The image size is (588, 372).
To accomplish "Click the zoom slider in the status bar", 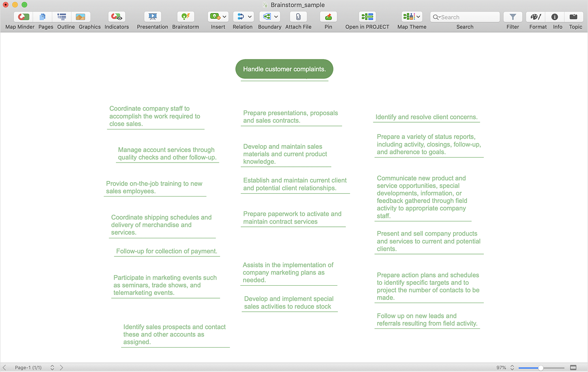I will [x=541, y=367].
